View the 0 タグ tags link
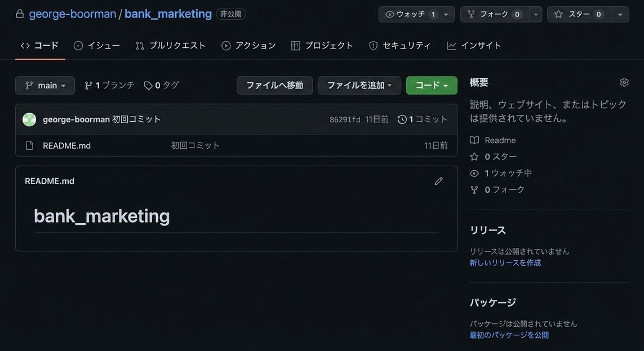 [x=161, y=86]
